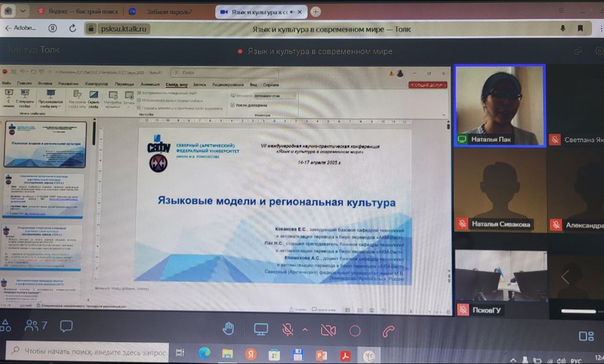Reload the current page
604x364 pixels.
pyautogui.click(x=73, y=28)
